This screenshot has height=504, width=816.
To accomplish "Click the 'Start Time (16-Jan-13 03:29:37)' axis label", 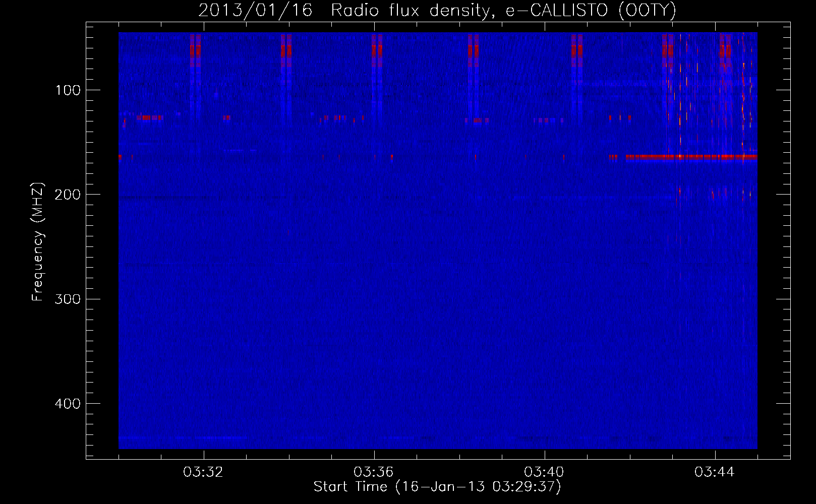I will tap(437, 487).
